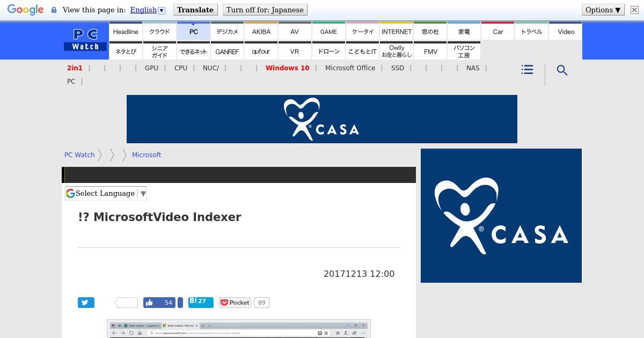
Task: Open the Video tab
Action: [566, 31]
